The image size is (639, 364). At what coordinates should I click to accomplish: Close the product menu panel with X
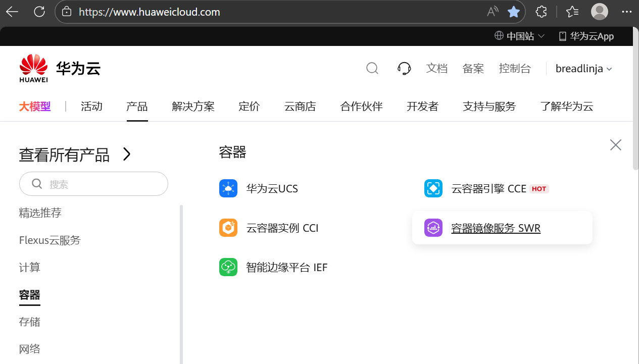point(616,145)
